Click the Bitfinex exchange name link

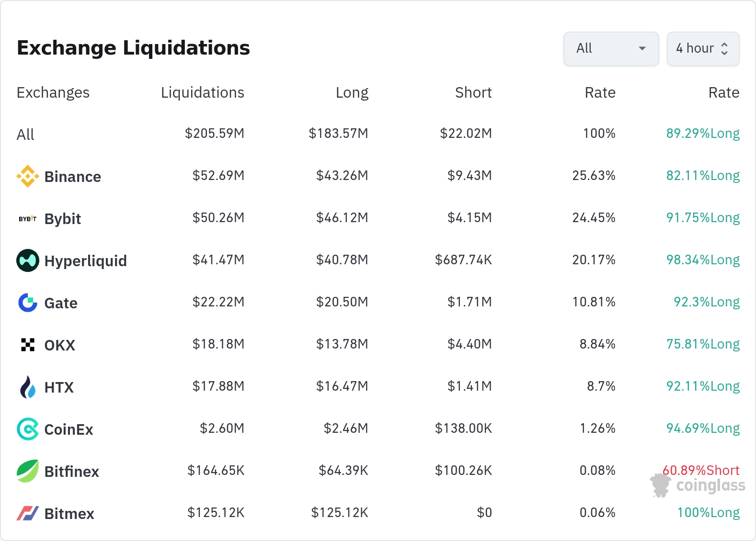pyautogui.click(x=71, y=472)
